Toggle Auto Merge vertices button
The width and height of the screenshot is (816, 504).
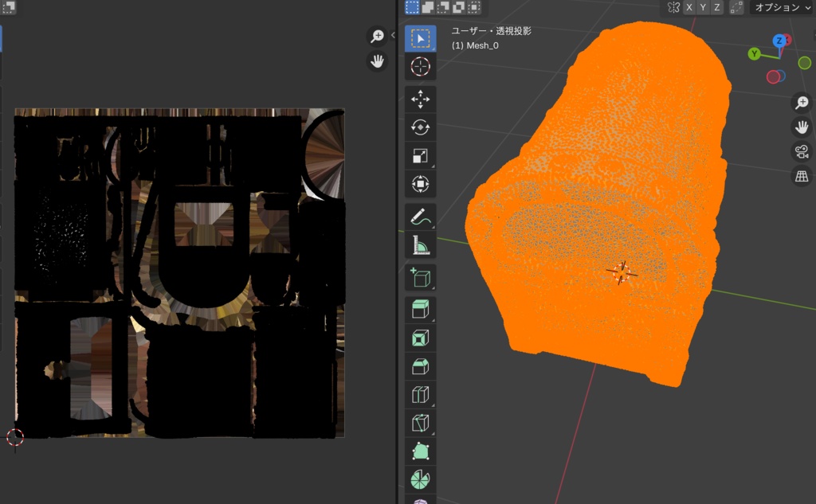[736, 7]
